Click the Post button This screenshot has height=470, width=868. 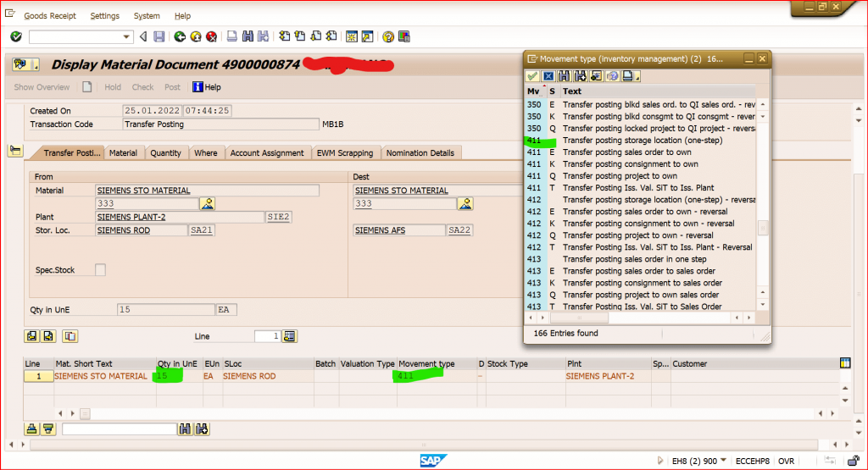point(172,87)
